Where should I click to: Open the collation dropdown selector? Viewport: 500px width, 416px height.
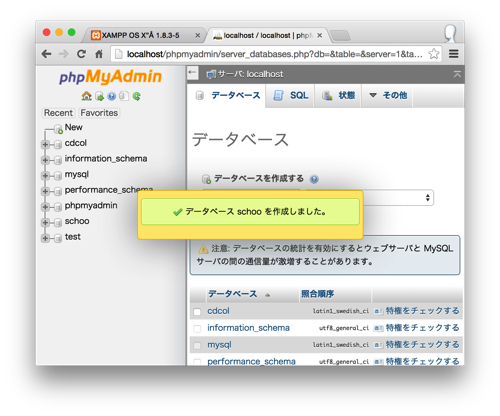(x=398, y=198)
